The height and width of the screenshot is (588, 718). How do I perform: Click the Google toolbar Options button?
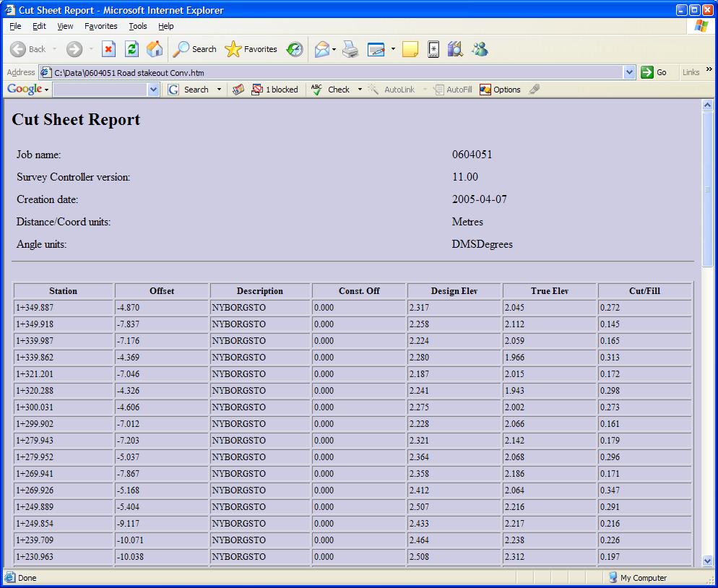click(x=500, y=90)
